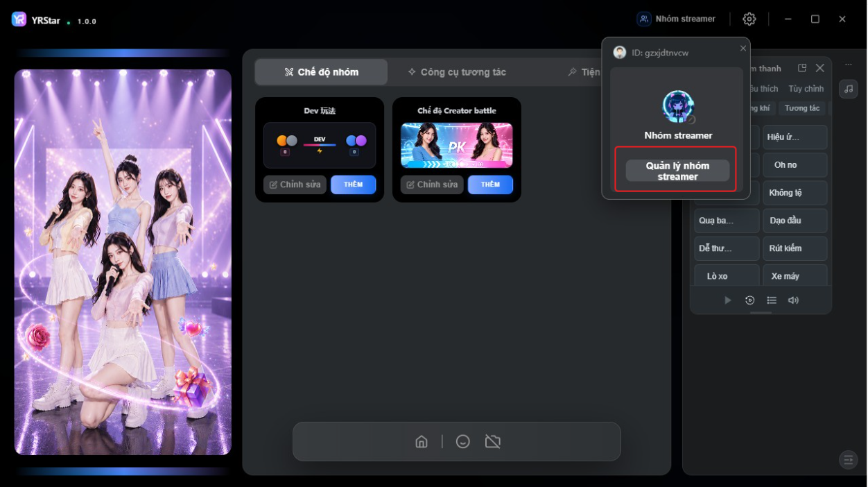Click the YRStar logo icon
The image size is (868, 487).
coord(19,19)
